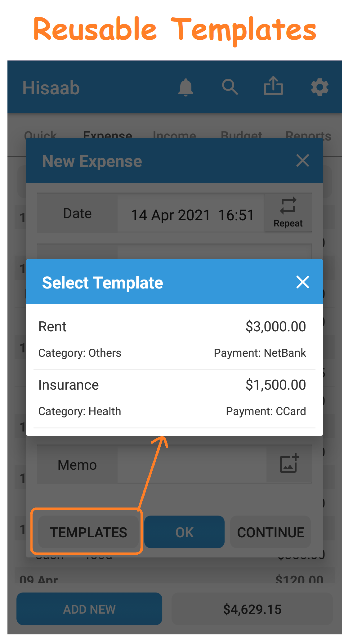Close the New Expense dialog with X
The height and width of the screenshot is (644, 353).
pyautogui.click(x=302, y=161)
